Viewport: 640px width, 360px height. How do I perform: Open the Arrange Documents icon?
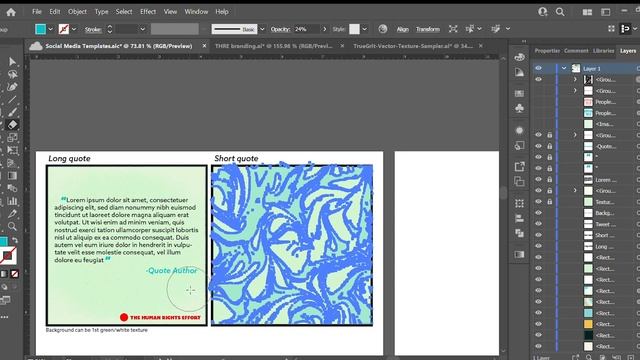coord(587,12)
